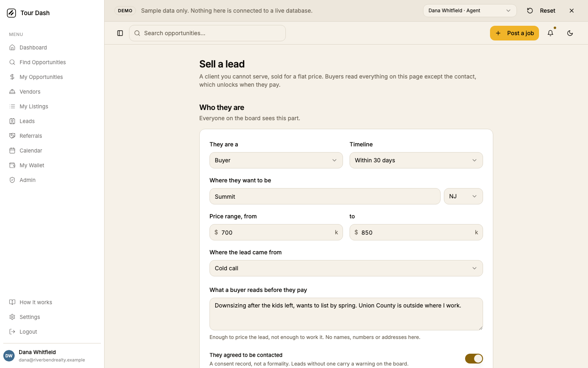Click the My Listings list icon
This screenshot has width=588, height=368.
[x=12, y=106]
